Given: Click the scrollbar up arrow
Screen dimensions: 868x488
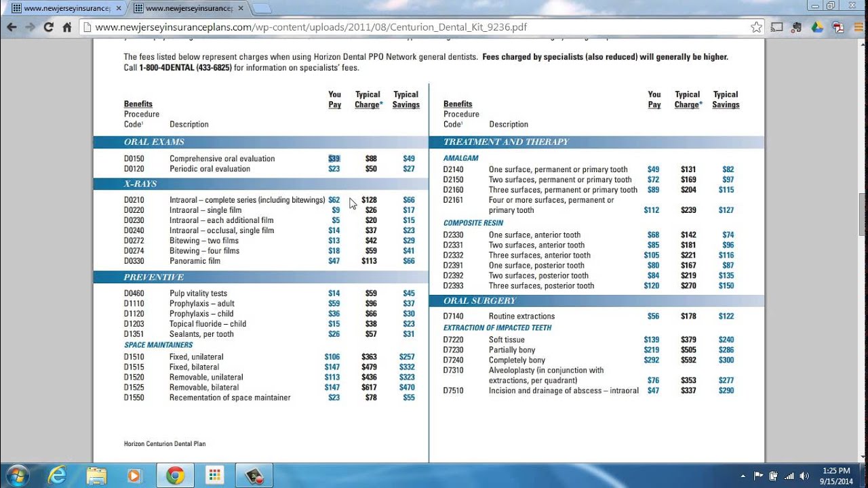Looking at the screenshot, I should (x=863, y=44).
